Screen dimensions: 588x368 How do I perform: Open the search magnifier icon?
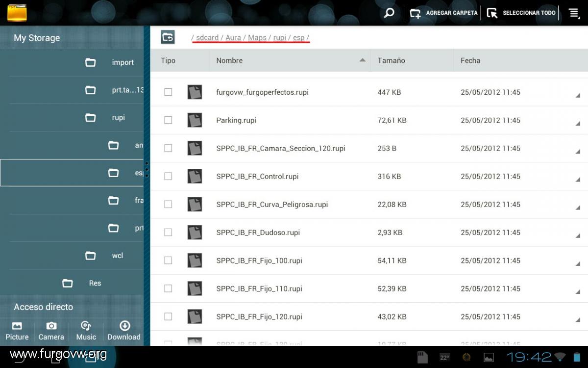(x=389, y=13)
